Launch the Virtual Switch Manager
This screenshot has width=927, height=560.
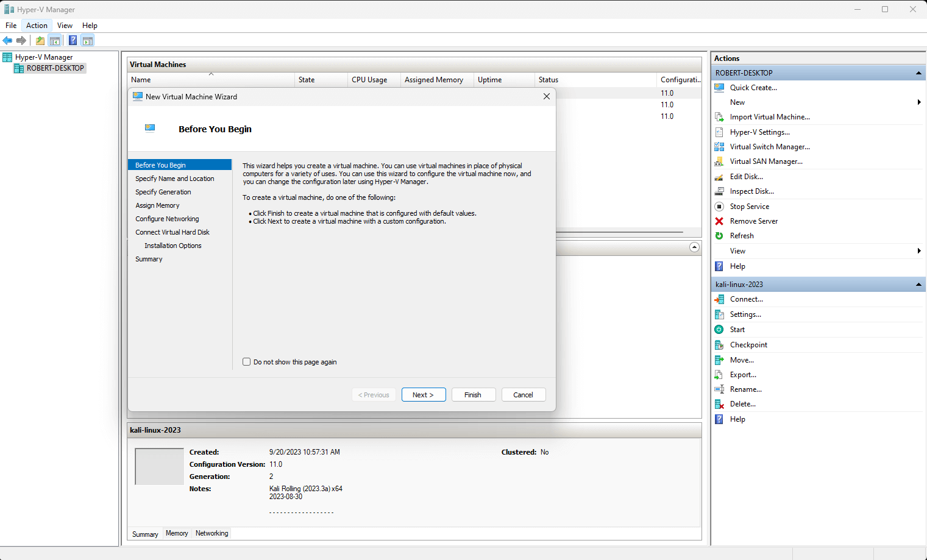770,146
